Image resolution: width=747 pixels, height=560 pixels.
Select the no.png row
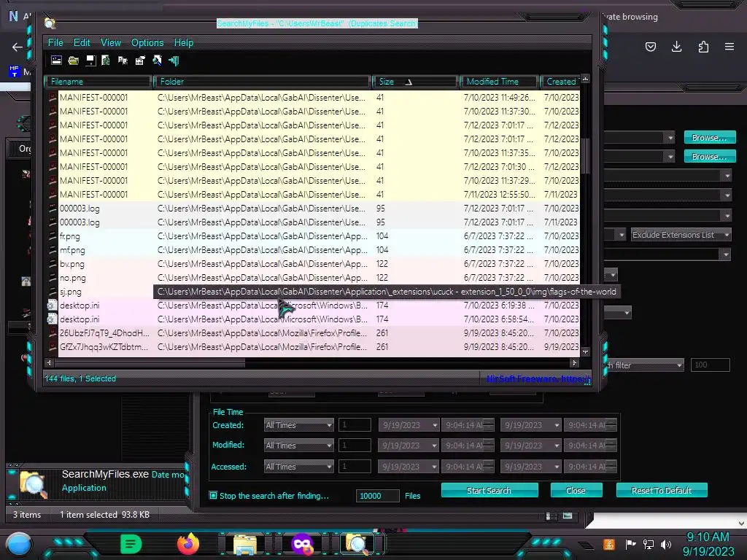point(314,278)
